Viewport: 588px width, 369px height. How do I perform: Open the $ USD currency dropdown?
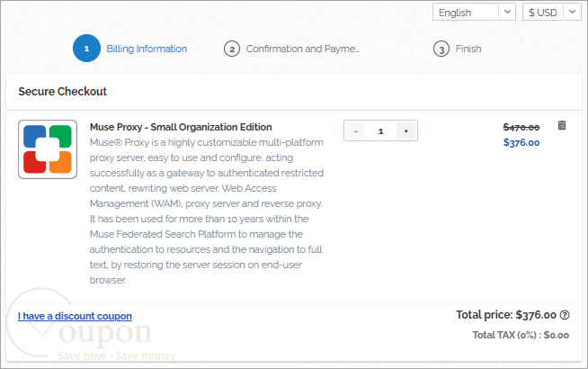tap(552, 13)
